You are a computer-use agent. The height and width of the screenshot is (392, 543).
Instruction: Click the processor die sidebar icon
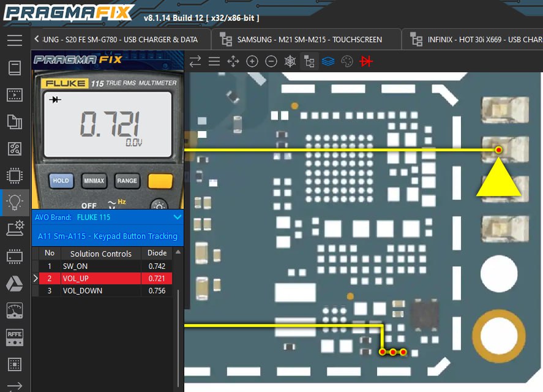tap(15, 364)
